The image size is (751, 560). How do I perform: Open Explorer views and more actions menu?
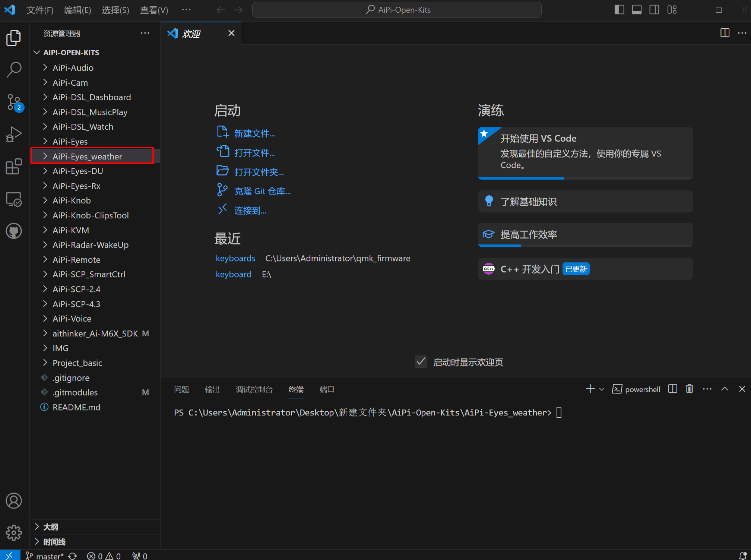[x=145, y=33]
